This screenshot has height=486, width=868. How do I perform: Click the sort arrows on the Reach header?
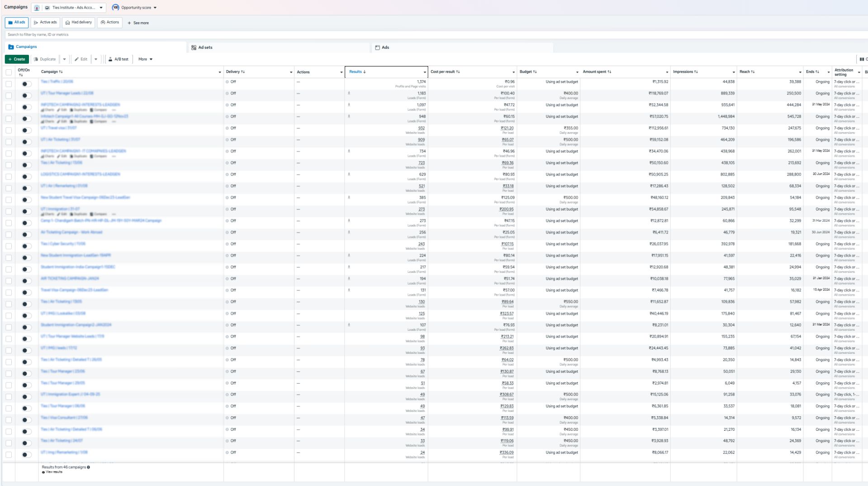(753, 72)
